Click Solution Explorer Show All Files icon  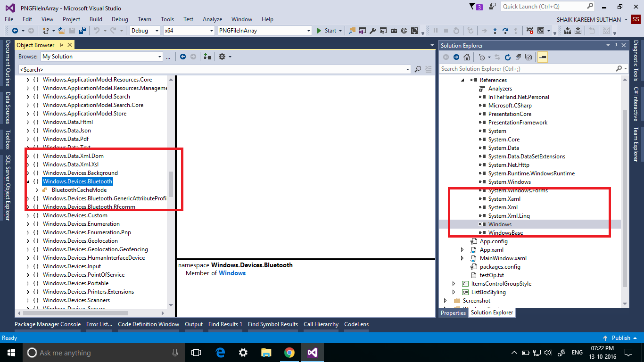point(528,57)
